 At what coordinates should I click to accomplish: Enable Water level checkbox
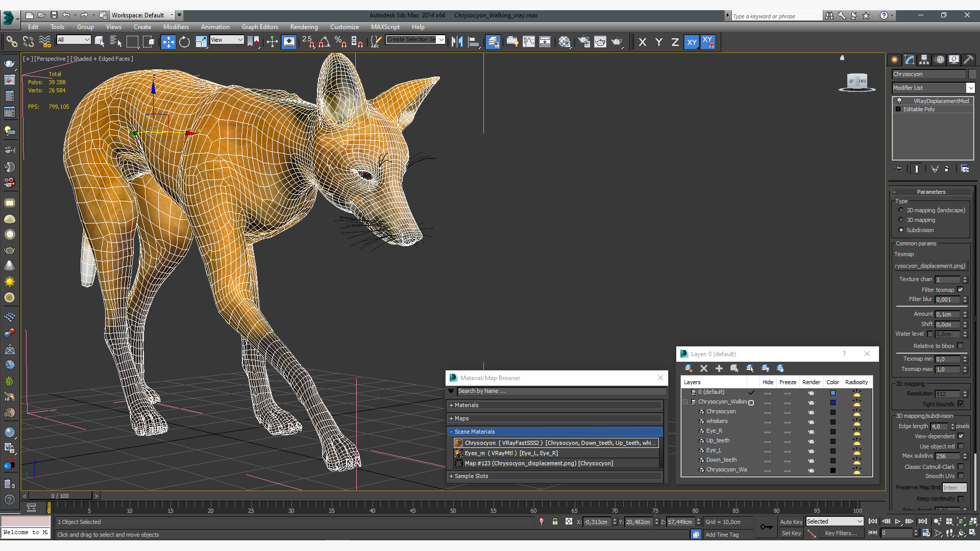930,334
